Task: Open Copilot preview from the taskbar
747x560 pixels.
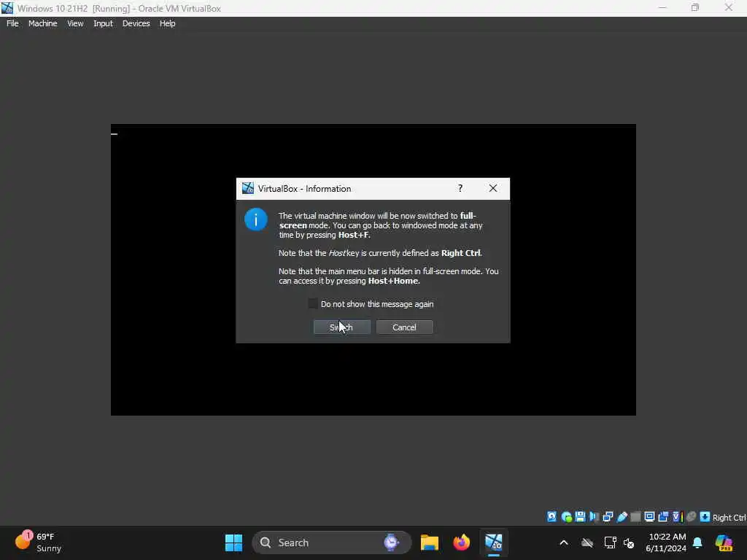Action: click(724, 542)
